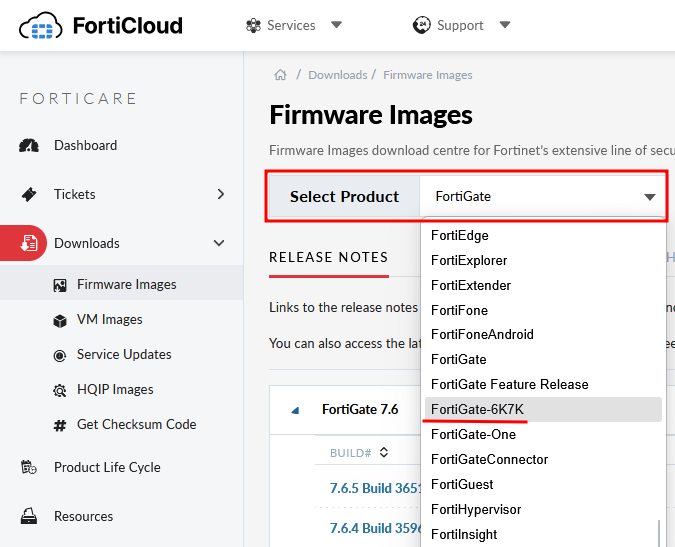This screenshot has height=547, width=675.
Task: Click the Dashboard gauge icon
Action: click(29, 146)
